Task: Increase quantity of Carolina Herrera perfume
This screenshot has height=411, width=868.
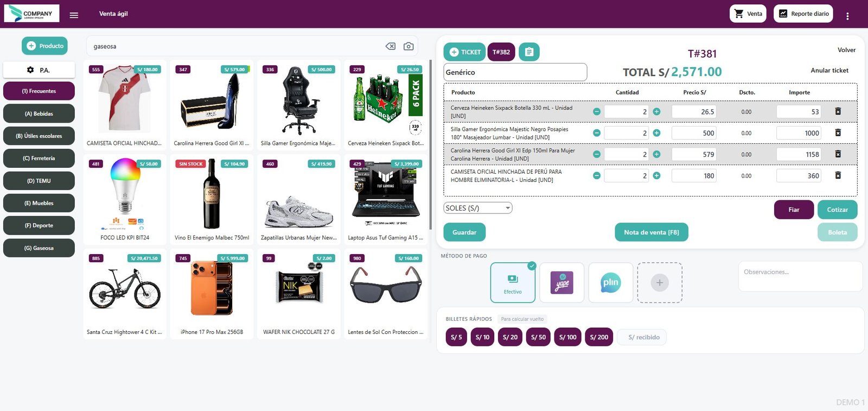Action: pyautogui.click(x=656, y=154)
